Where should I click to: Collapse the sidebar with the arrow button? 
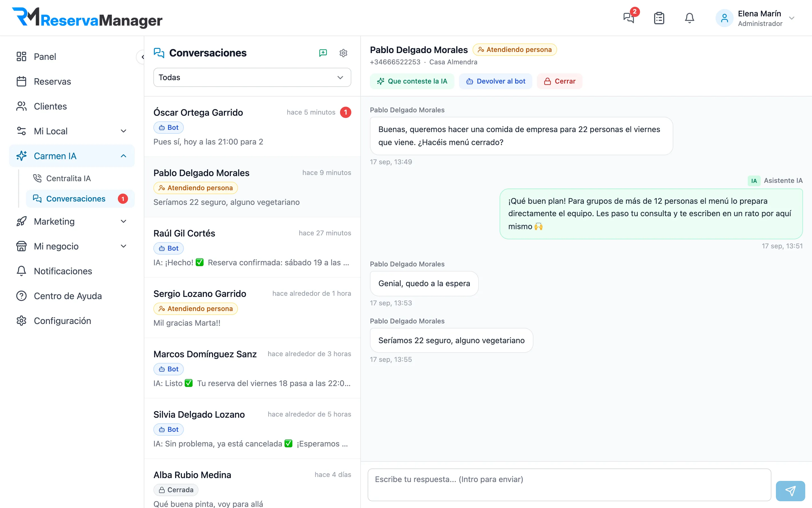click(142, 57)
